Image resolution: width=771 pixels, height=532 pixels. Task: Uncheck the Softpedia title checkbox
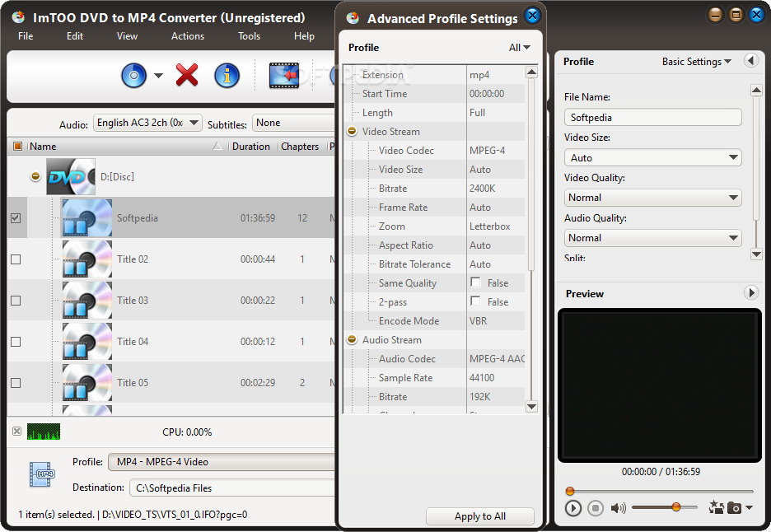(16, 217)
